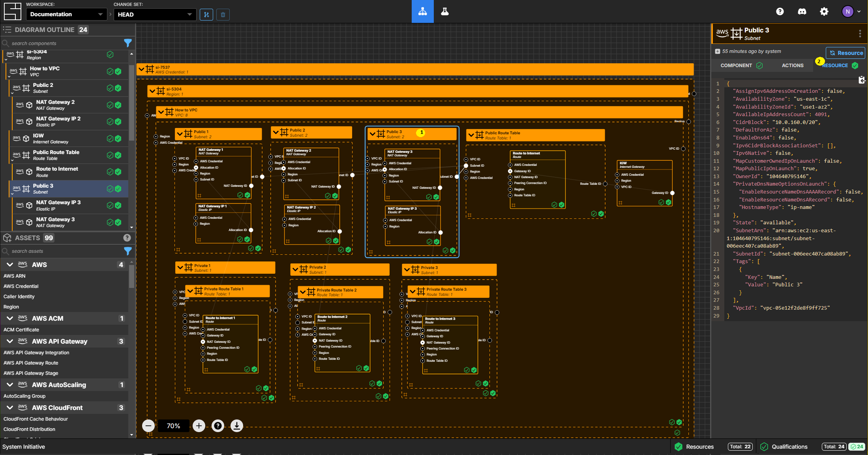Select Public Route Table in outline
The width and height of the screenshot is (868, 455).
68,155
